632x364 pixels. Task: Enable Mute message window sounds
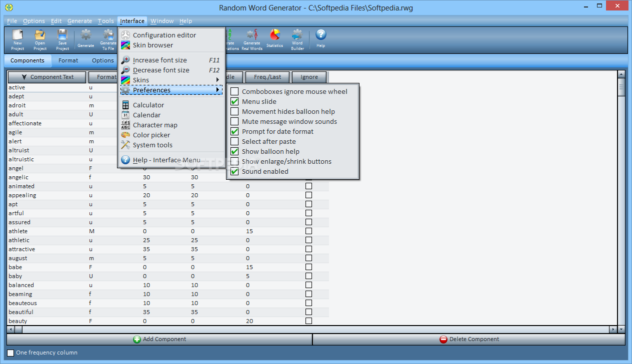point(234,121)
